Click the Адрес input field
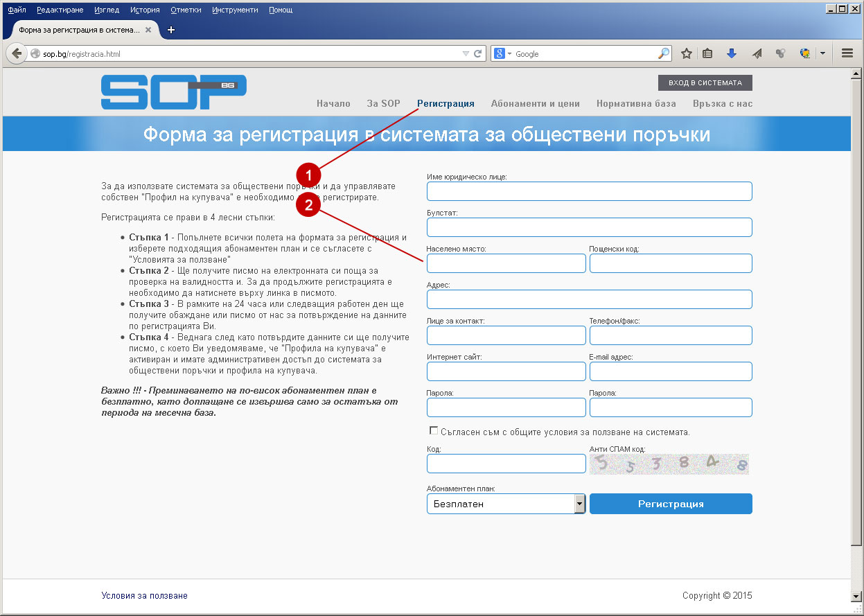864x616 pixels. 590,299
